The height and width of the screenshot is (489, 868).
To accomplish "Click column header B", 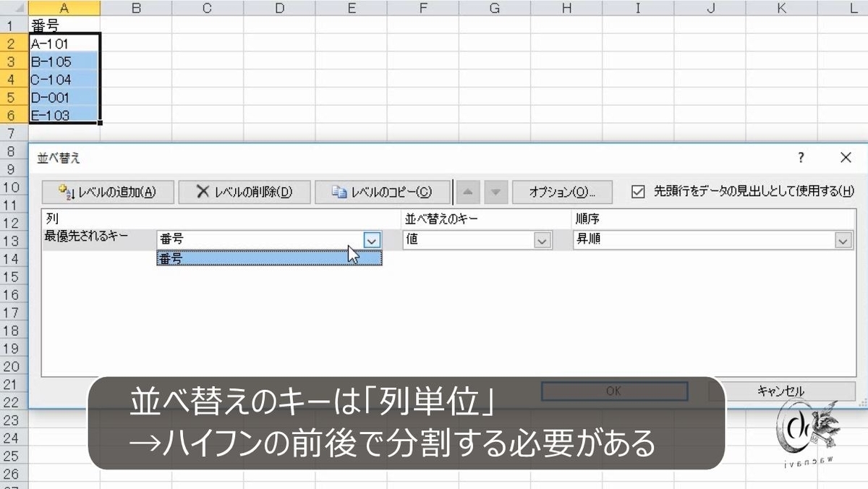I will pyautogui.click(x=135, y=8).
